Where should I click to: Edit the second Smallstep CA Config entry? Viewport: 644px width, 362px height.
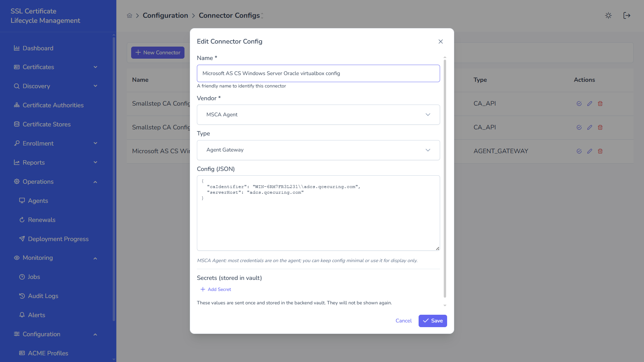tap(590, 127)
